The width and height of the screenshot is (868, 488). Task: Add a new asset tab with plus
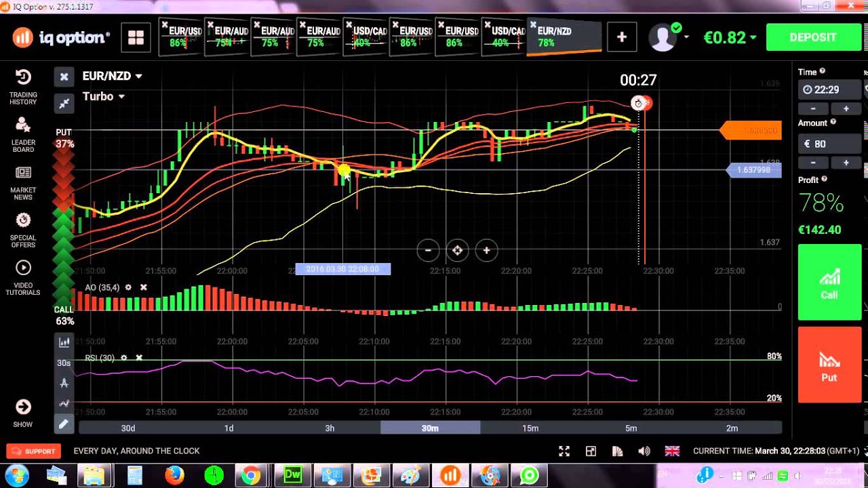pos(622,37)
